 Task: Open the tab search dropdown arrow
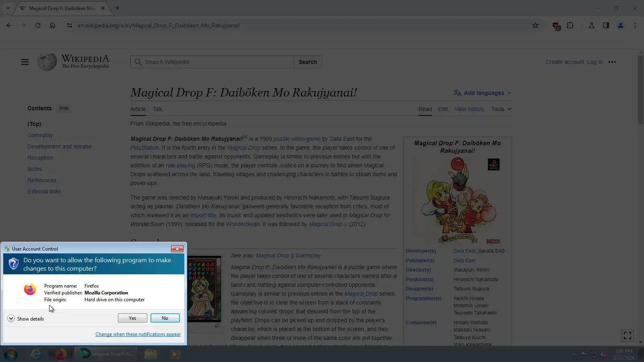[x=8, y=8]
